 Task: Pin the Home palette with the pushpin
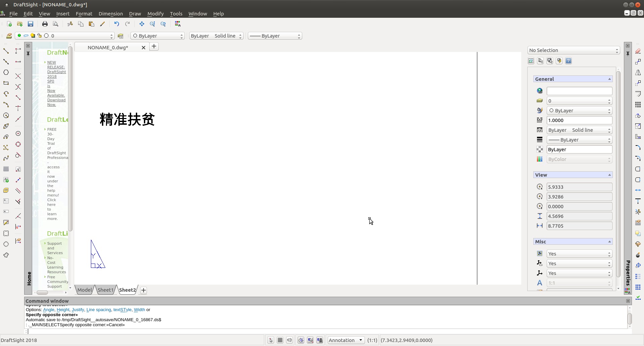tap(28, 54)
